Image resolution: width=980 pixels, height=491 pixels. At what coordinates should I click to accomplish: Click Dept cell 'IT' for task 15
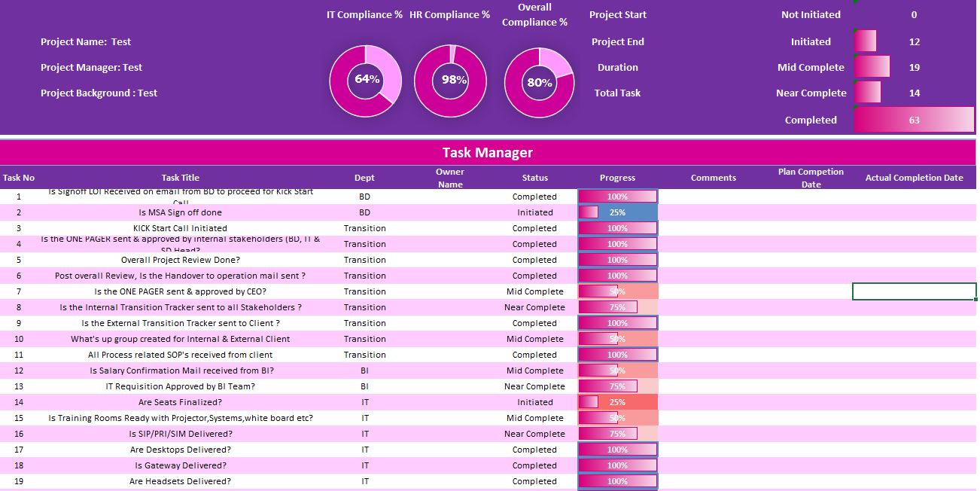365,418
